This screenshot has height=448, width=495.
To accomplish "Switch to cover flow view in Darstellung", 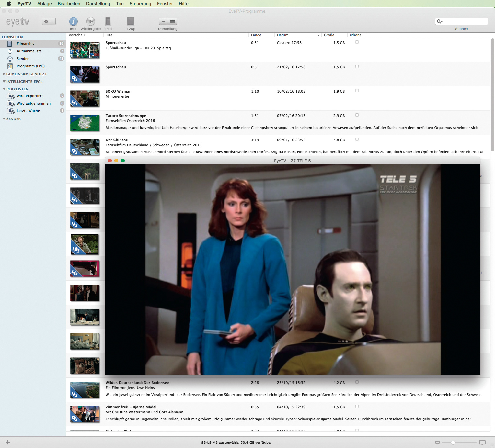I will tap(173, 21).
